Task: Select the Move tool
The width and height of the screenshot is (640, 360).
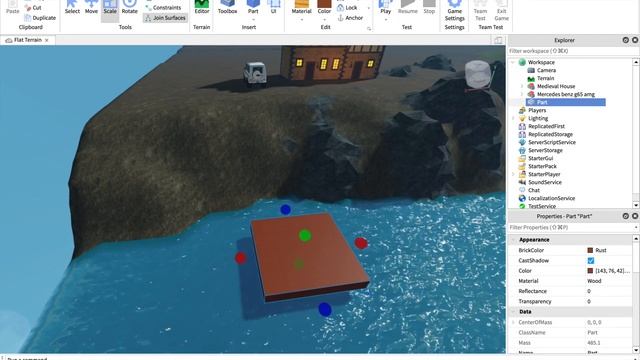Action: pyautogui.click(x=91, y=7)
